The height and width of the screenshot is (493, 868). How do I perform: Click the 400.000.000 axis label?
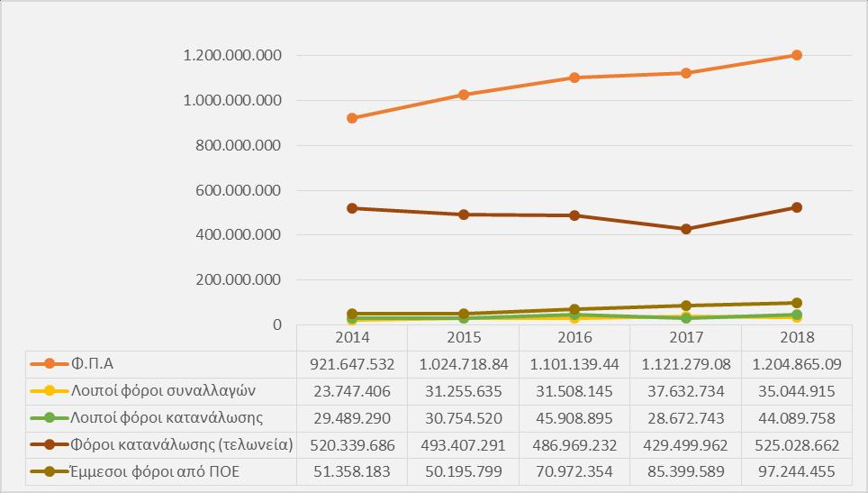coord(238,235)
